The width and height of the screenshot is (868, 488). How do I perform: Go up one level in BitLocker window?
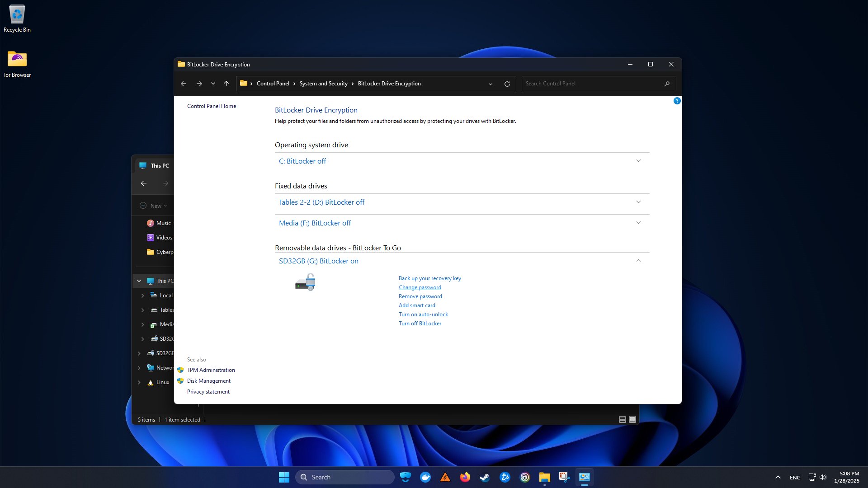pos(226,84)
